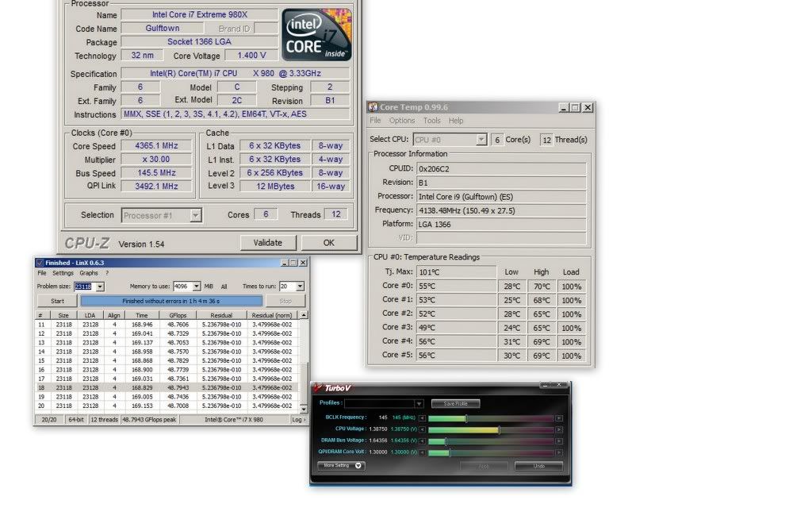
Task: Click the TurboV logo icon
Action: point(317,387)
